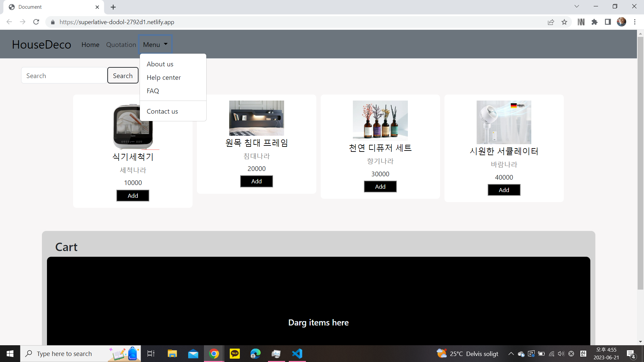Open the Chrome three-dot menu
Image resolution: width=644 pixels, height=362 pixels.
[635, 22]
